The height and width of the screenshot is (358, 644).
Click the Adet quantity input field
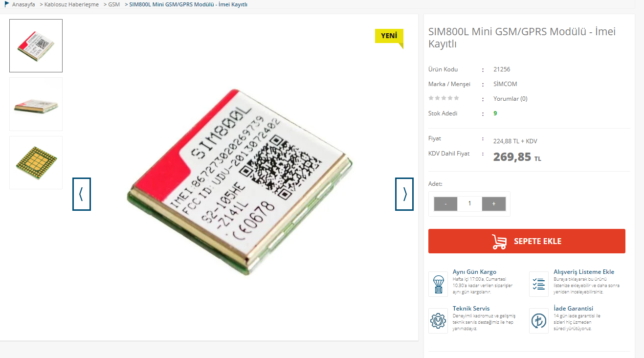click(x=469, y=203)
